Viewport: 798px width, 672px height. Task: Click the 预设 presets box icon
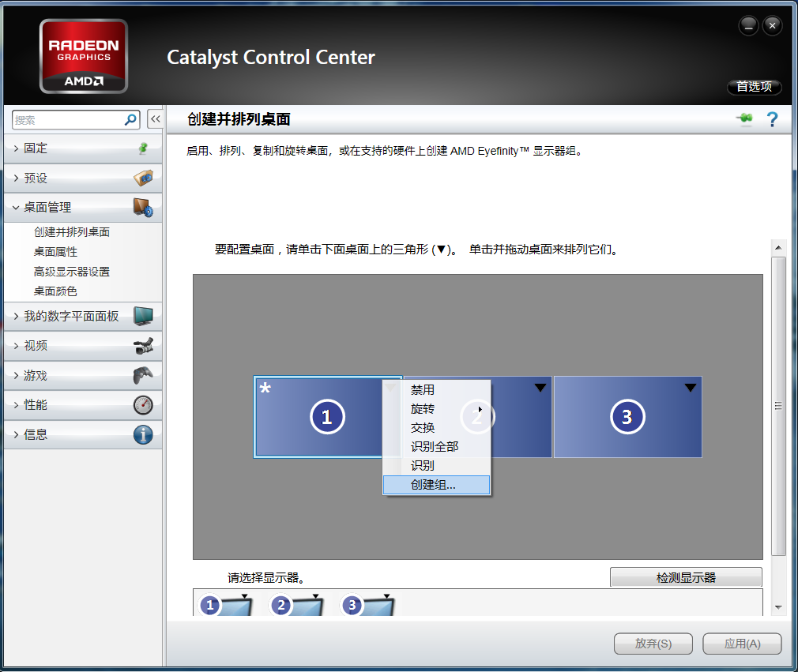(x=144, y=178)
